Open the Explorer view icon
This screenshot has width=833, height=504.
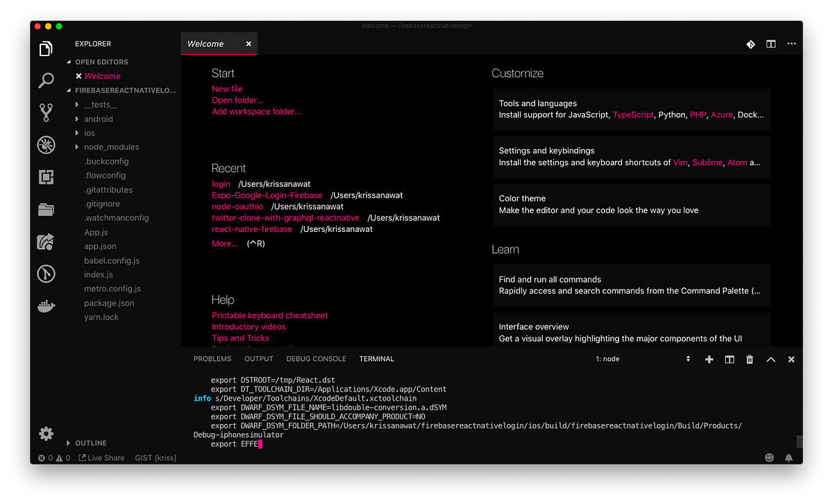45,49
